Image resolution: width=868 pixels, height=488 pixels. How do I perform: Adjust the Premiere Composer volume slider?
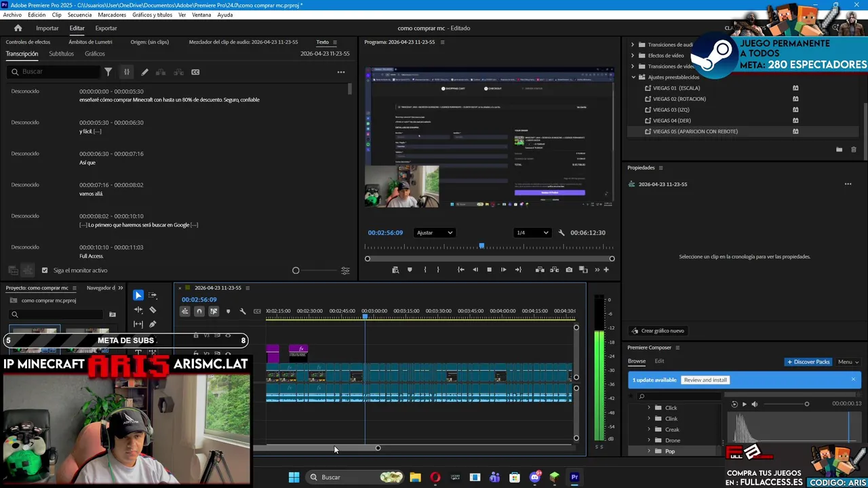(785, 404)
